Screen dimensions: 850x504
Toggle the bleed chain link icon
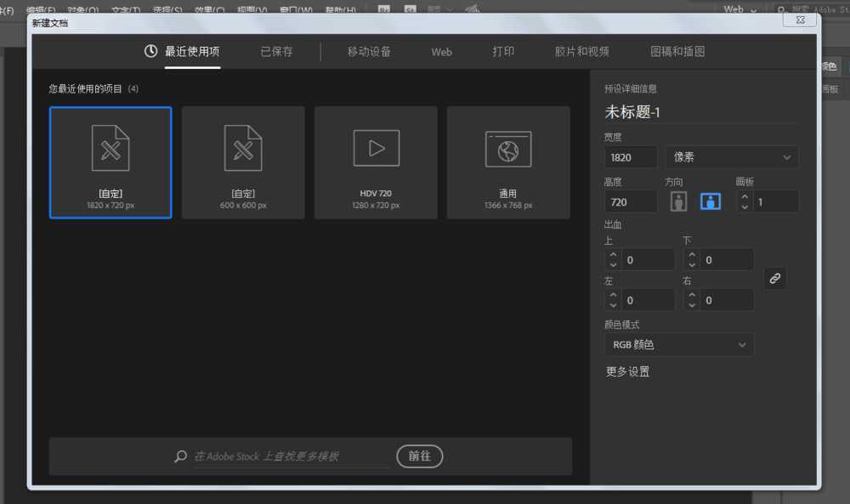(774, 278)
